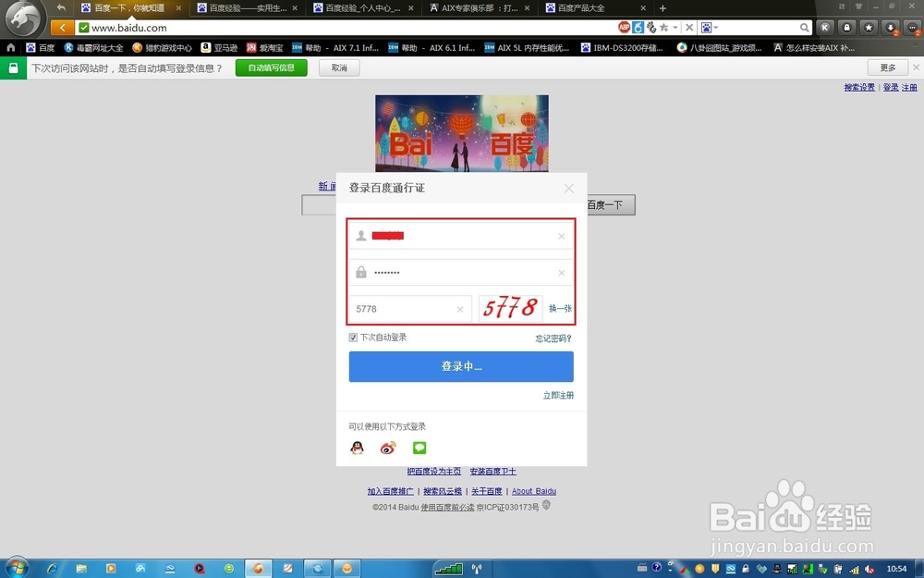Click the taskbar clock showing 10:54
Image resolution: width=924 pixels, height=578 pixels.
(x=896, y=569)
